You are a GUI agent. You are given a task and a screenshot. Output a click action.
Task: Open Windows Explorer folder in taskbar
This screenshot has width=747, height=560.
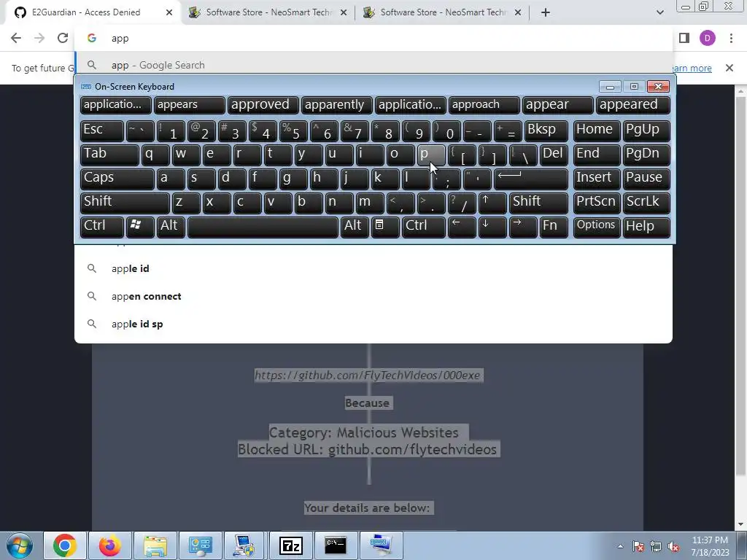[x=155, y=545]
